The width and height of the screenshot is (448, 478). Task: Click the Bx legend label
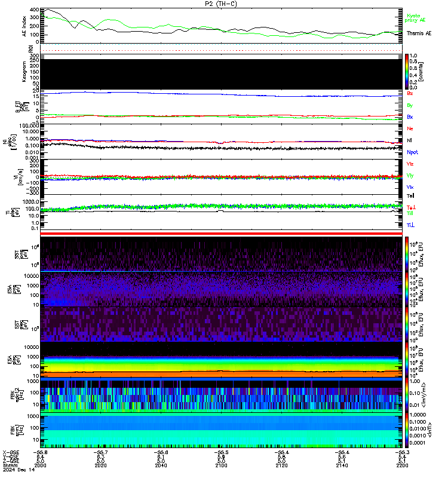pyautogui.click(x=410, y=117)
